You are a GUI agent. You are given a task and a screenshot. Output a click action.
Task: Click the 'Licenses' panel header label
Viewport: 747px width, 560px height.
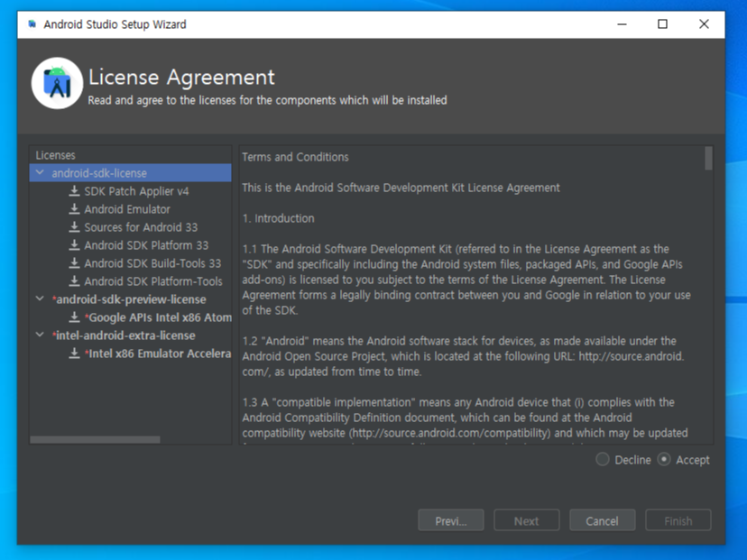click(x=55, y=155)
